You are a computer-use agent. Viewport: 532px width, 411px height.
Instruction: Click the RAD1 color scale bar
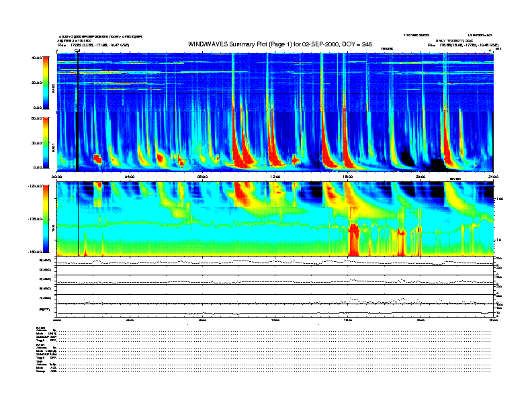pos(46,142)
